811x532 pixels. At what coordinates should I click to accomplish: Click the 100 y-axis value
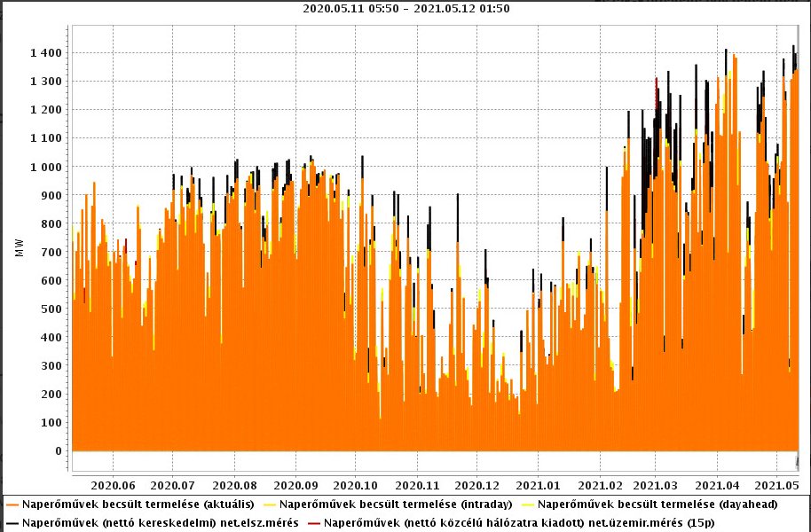coord(52,422)
